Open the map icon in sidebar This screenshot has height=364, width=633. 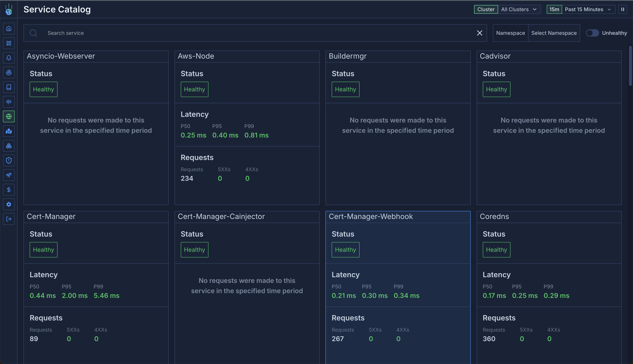pyautogui.click(x=9, y=131)
